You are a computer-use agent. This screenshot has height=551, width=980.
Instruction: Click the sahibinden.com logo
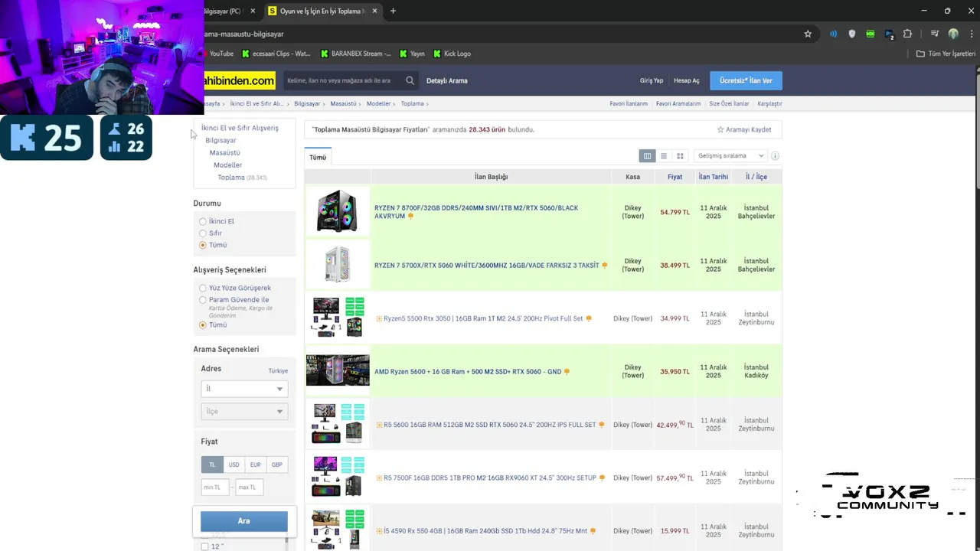[x=240, y=80]
